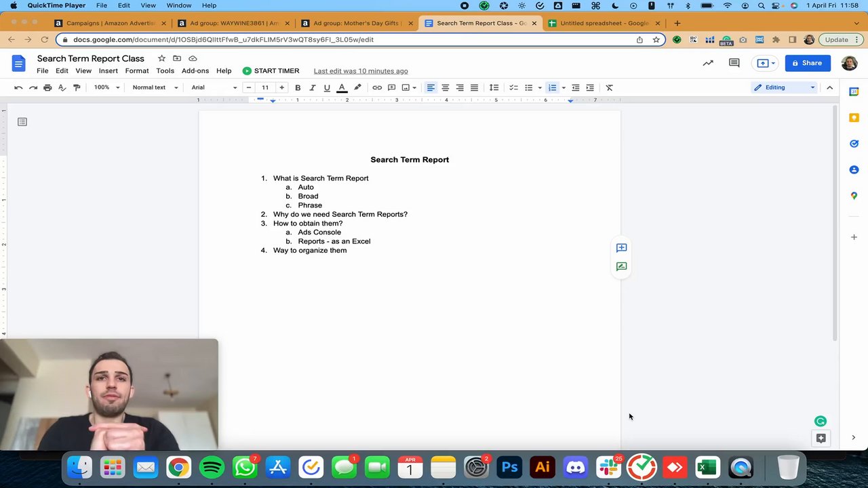The width and height of the screenshot is (868, 488).
Task: Toggle italic formatting
Action: (312, 87)
